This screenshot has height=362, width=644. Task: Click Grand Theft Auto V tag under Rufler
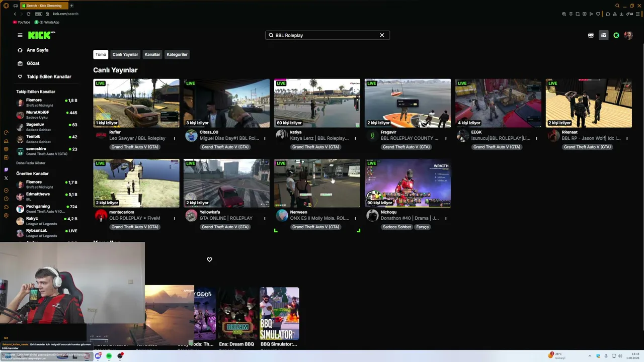(134, 147)
